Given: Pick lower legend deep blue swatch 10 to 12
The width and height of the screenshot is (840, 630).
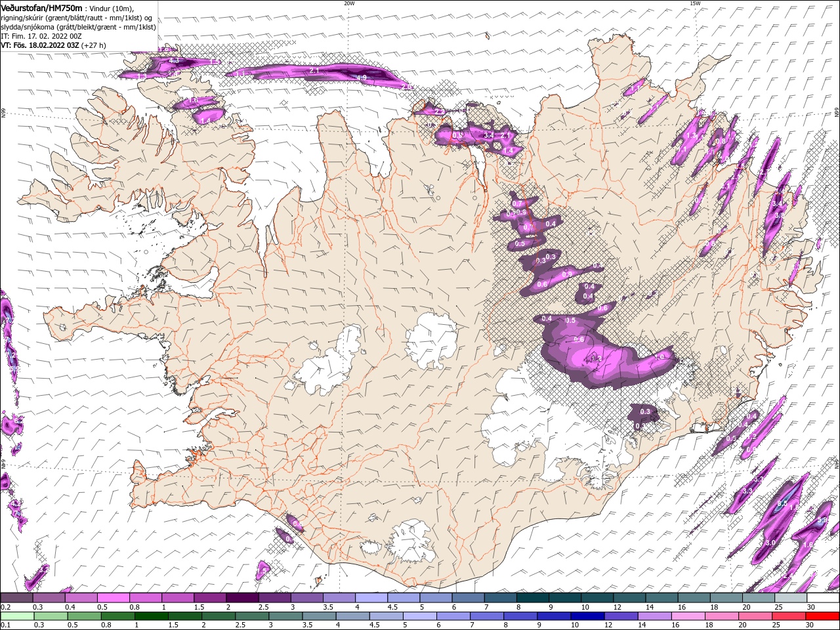Looking at the screenshot, I should click(x=587, y=616).
